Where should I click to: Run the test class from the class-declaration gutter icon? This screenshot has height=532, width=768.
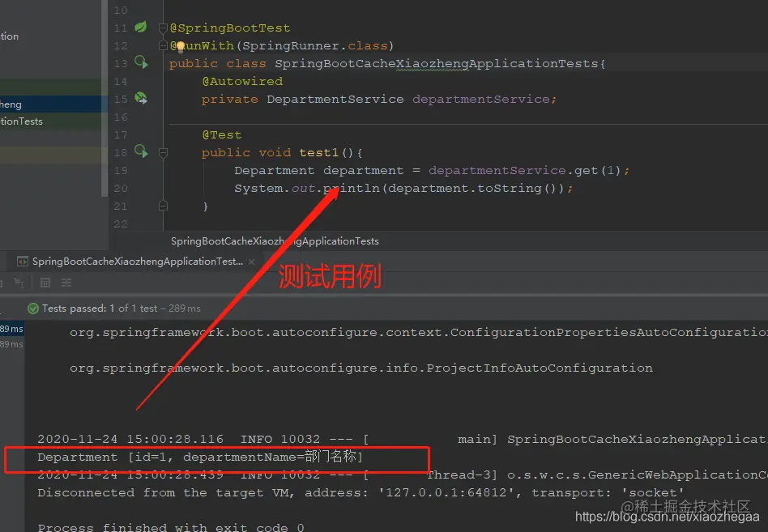pos(141,62)
